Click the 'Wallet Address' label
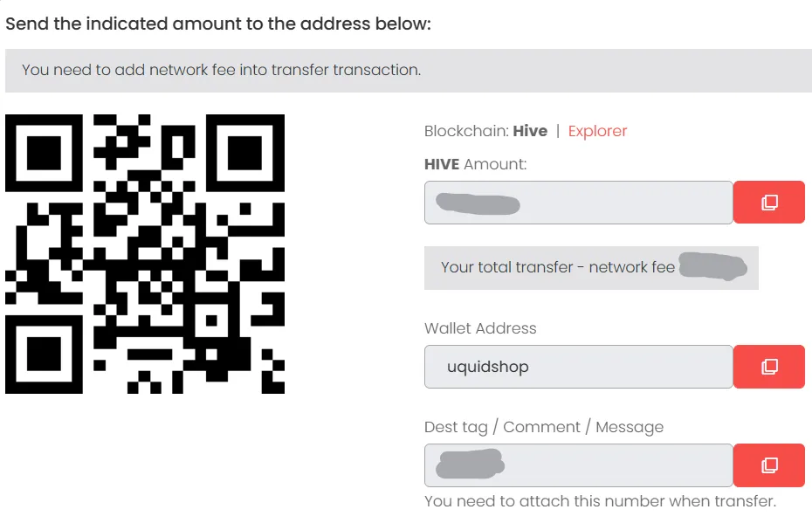The height and width of the screenshot is (530, 812). (480, 328)
